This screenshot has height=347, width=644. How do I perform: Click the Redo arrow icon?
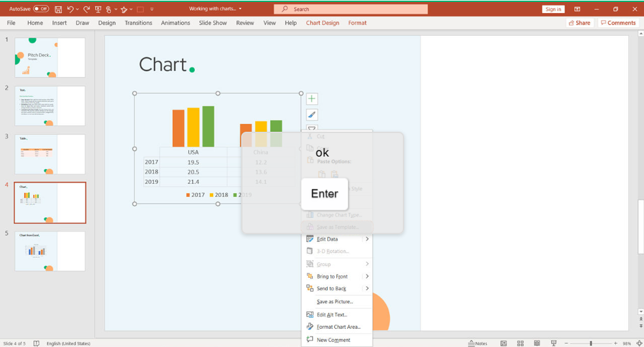click(86, 9)
